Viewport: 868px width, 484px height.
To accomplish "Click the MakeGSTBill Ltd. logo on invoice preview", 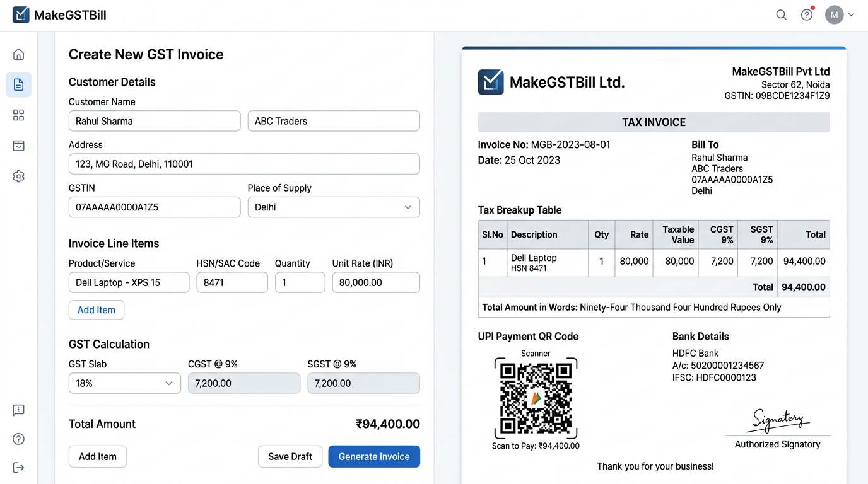I will coord(491,82).
